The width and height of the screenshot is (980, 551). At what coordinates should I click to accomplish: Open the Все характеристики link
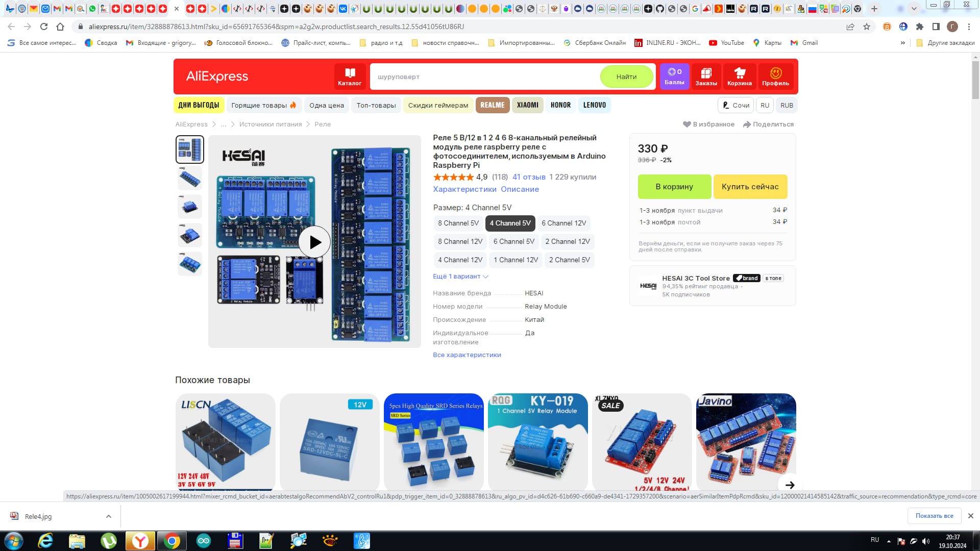point(467,355)
